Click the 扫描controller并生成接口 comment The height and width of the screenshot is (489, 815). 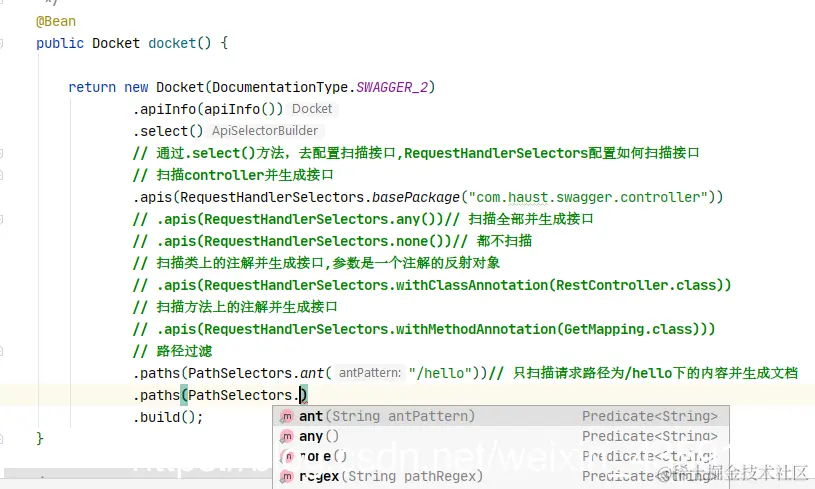tap(233, 175)
